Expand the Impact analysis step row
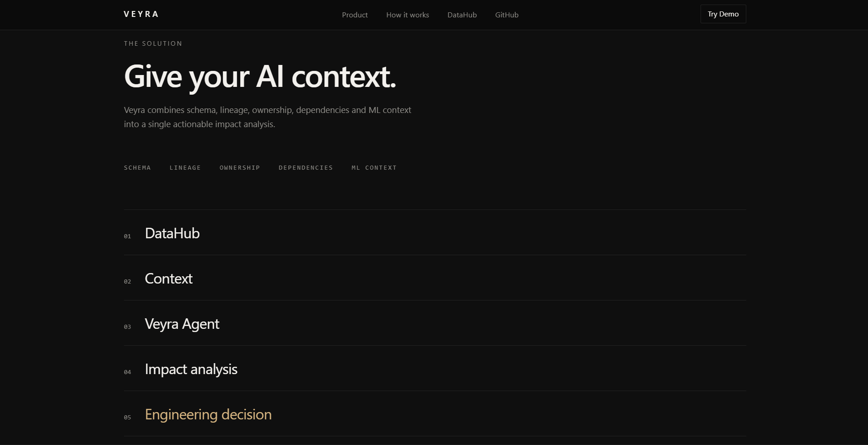 435,369
